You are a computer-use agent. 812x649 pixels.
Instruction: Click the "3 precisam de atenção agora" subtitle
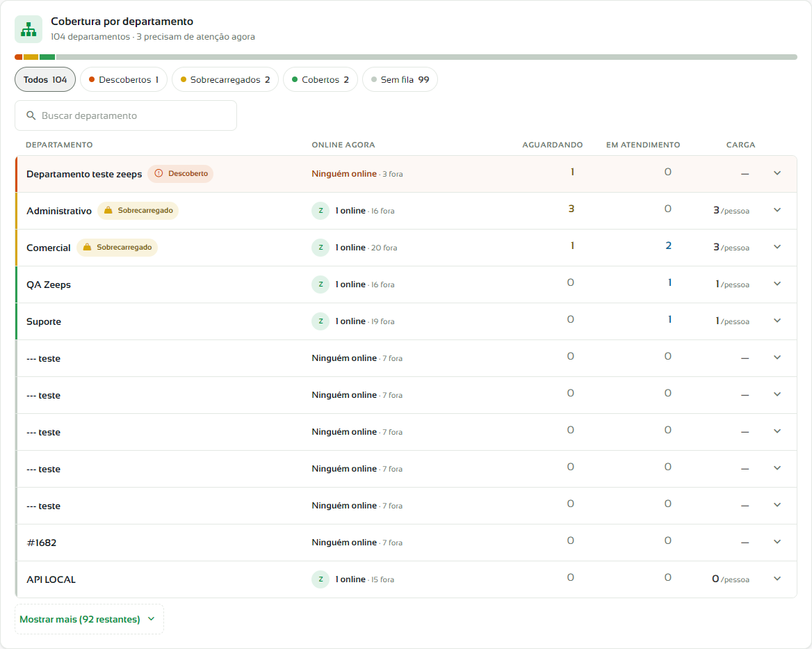(x=196, y=37)
